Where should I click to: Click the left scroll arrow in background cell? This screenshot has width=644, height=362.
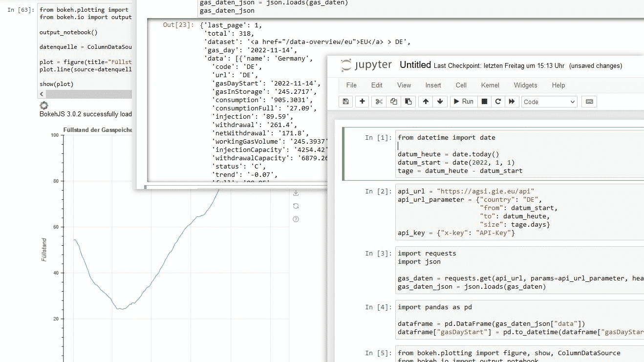[x=42, y=94]
